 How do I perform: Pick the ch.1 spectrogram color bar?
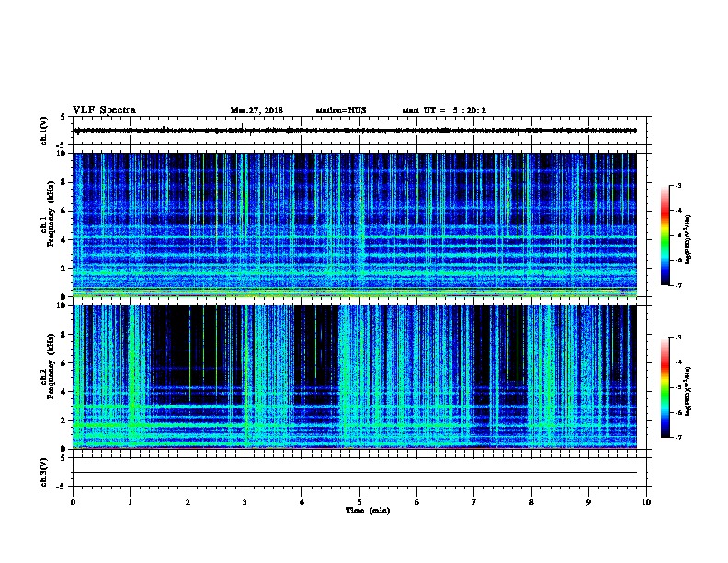[x=665, y=236]
